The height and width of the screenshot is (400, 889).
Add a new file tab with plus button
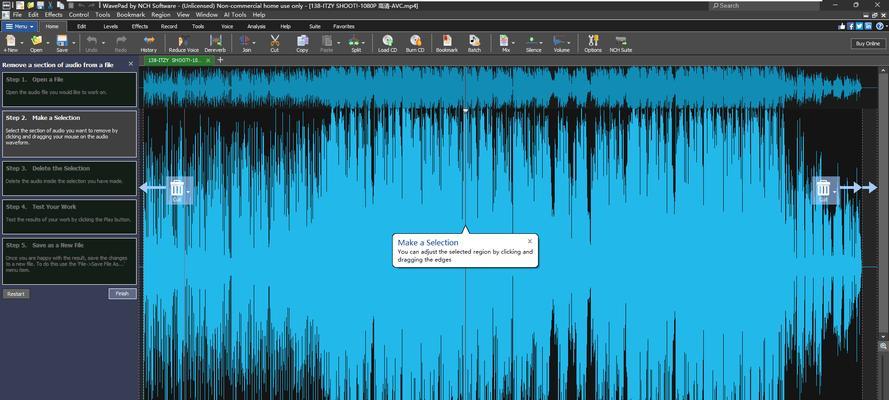(x=221, y=59)
